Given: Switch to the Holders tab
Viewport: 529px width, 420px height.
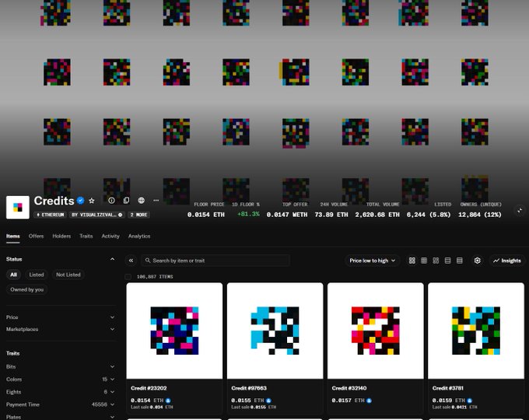Looking at the screenshot, I should coord(61,236).
